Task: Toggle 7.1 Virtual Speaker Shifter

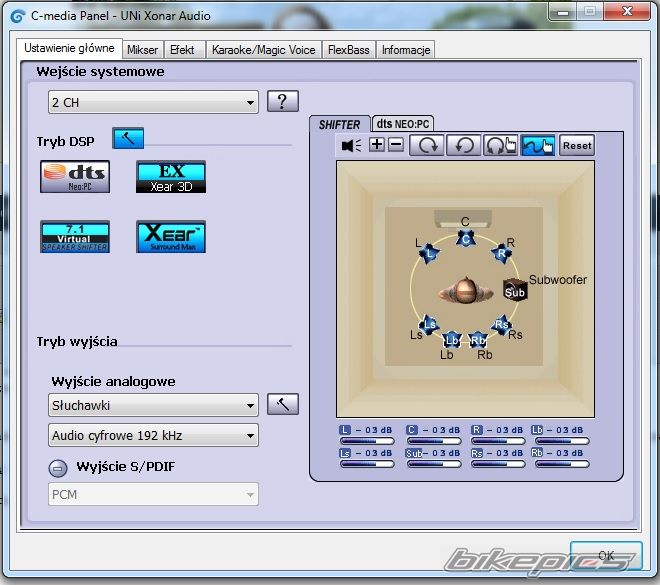Action: 74,236
